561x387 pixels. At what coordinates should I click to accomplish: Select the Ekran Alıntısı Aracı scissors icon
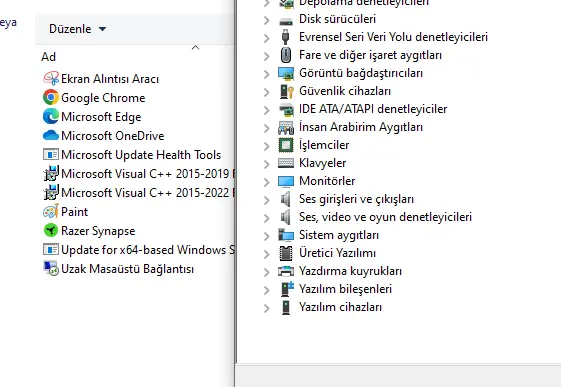click(x=51, y=78)
